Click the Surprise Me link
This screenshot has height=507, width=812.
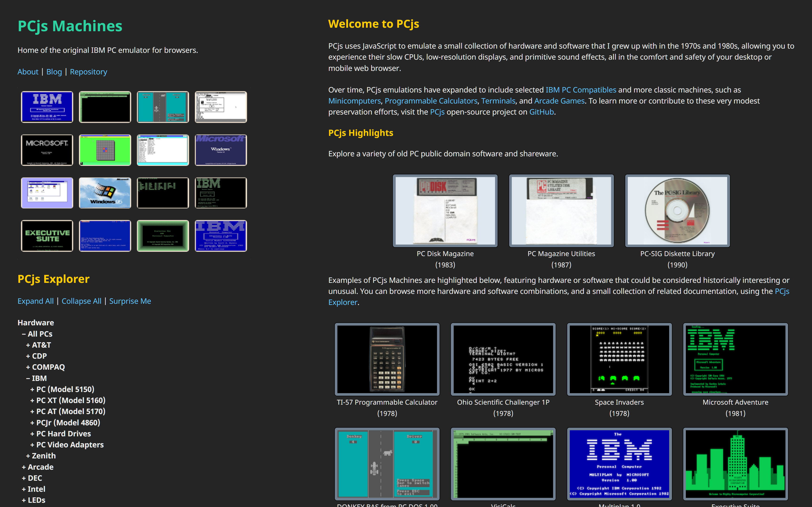coord(130,301)
